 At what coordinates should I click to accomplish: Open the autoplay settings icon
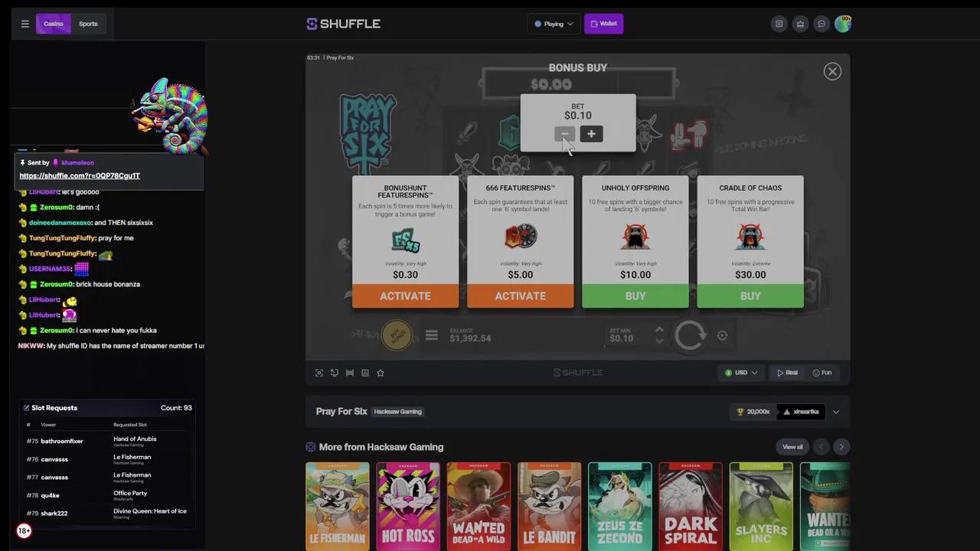click(722, 335)
